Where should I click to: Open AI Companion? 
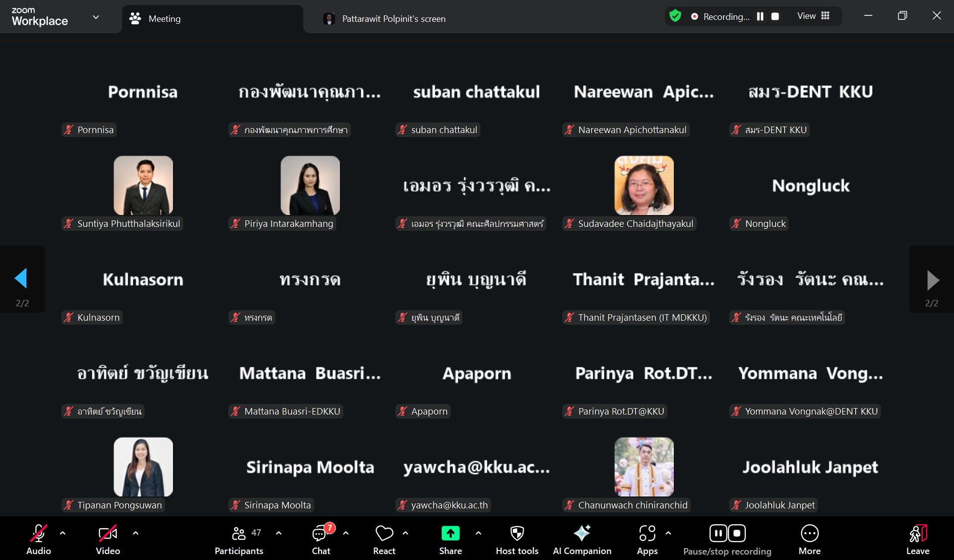pos(582,534)
